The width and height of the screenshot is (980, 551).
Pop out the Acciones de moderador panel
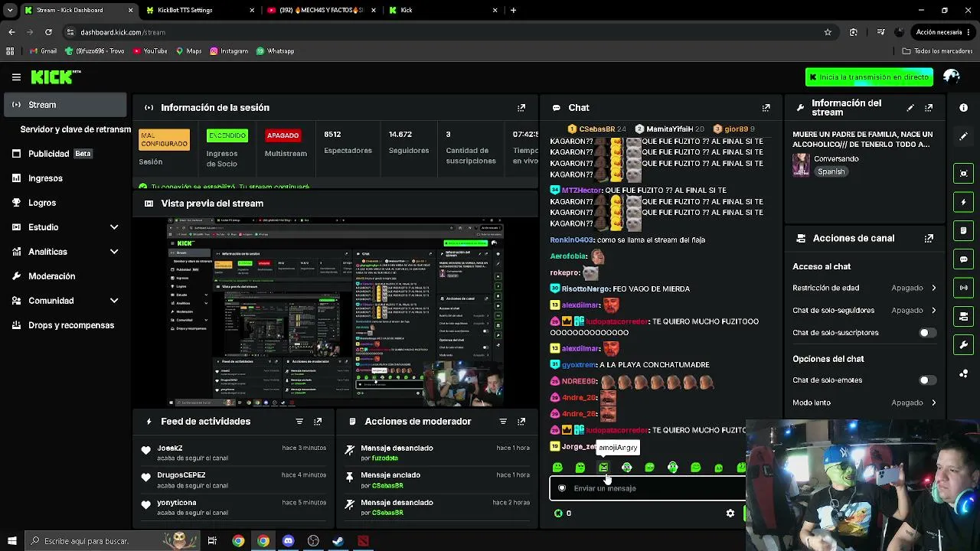[x=521, y=422]
